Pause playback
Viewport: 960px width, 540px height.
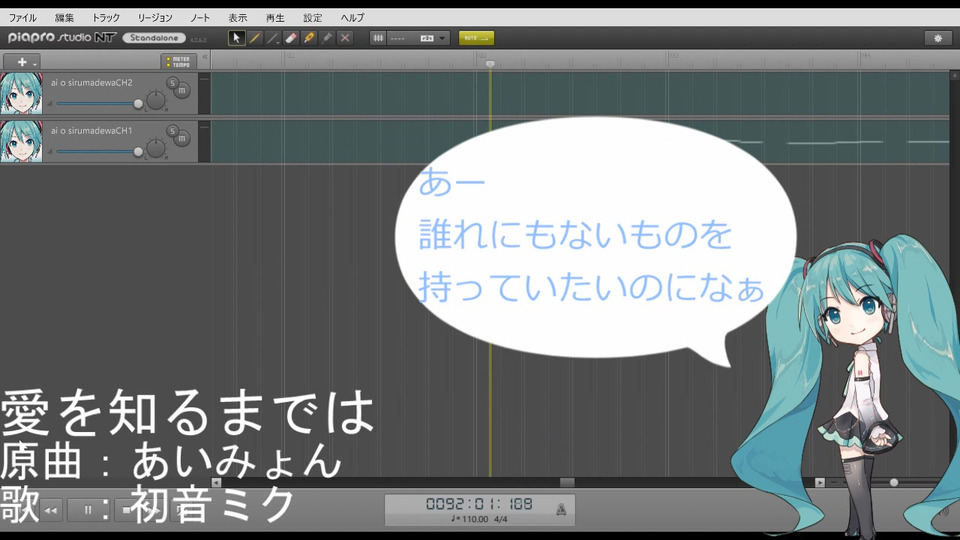point(88,509)
